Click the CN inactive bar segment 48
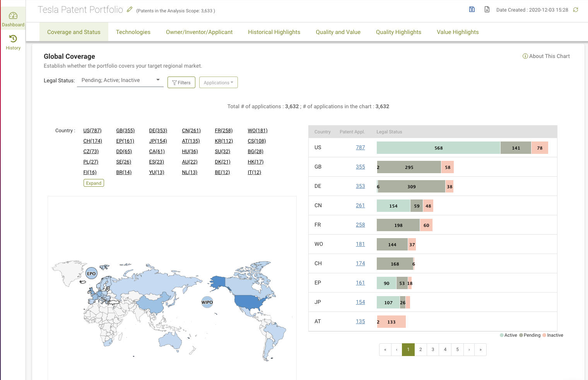The height and width of the screenshot is (380, 588). pyautogui.click(x=428, y=206)
